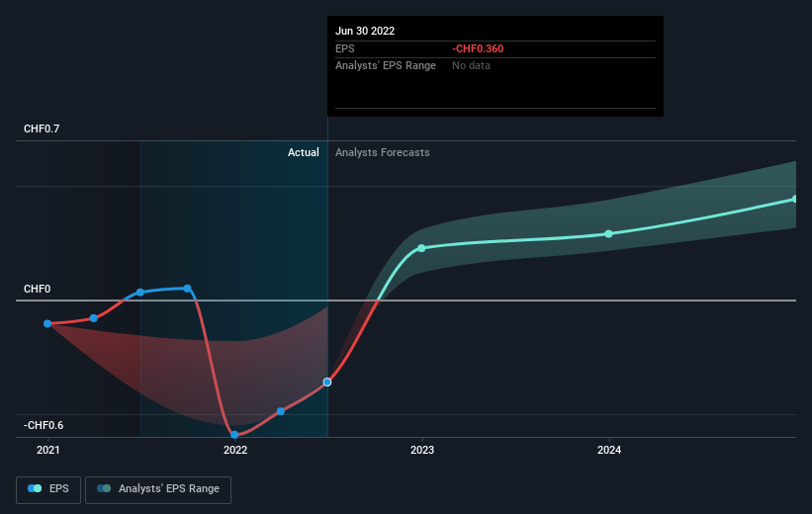The width and height of the screenshot is (812, 514).
Task: Click the final forecast point at the right edge
Action: pyautogui.click(x=795, y=199)
